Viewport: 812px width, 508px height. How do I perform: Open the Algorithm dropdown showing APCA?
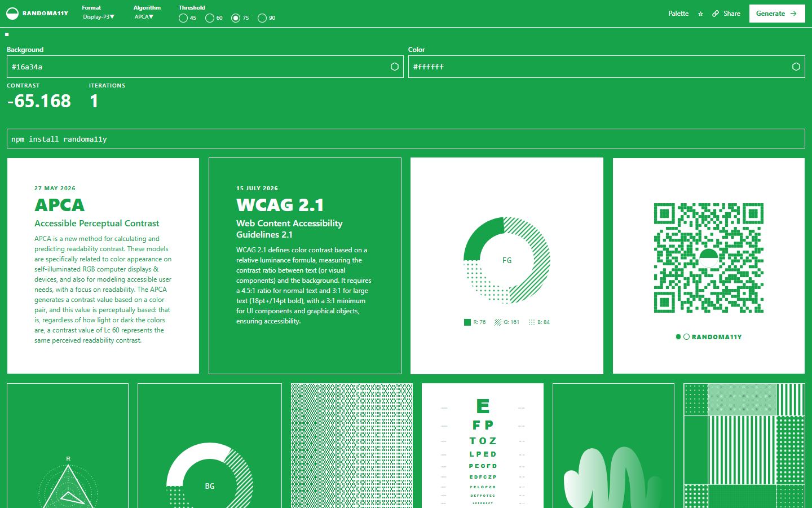[144, 17]
